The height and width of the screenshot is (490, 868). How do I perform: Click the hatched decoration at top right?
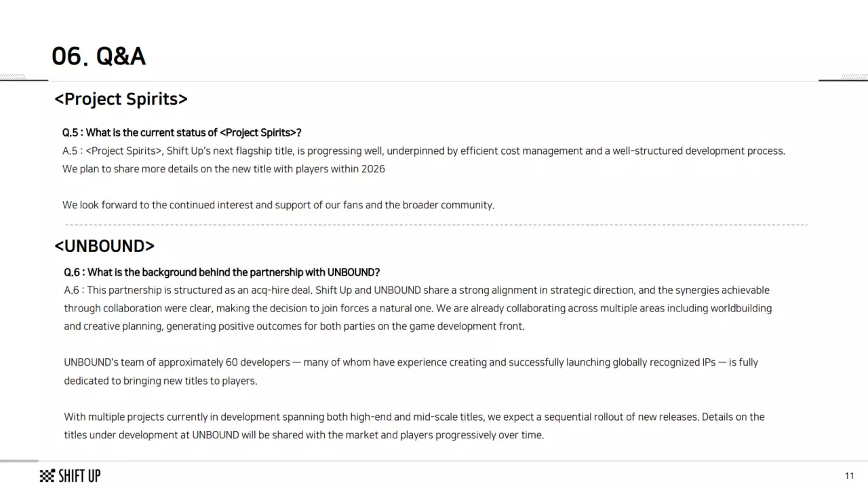(854, 77)
